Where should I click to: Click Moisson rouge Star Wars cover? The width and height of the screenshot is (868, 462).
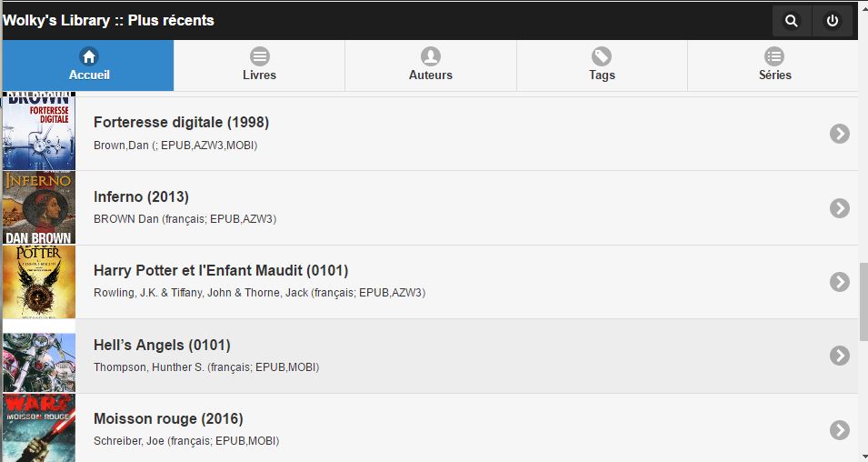39,427
